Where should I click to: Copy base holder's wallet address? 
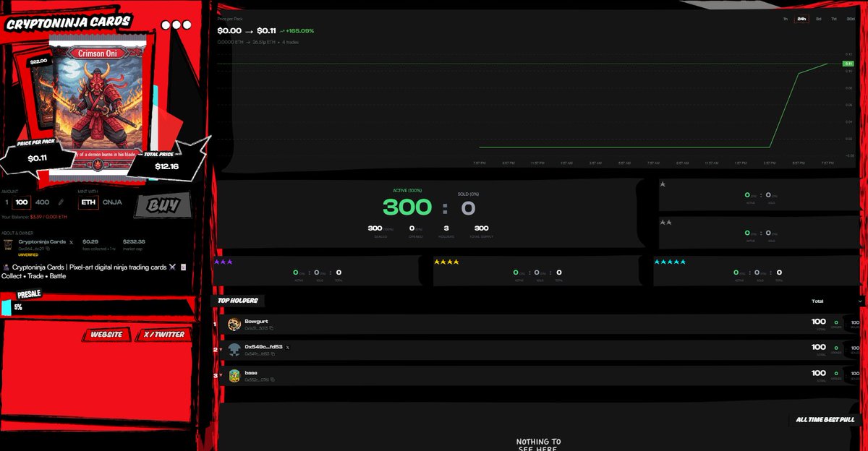point(273,379)
